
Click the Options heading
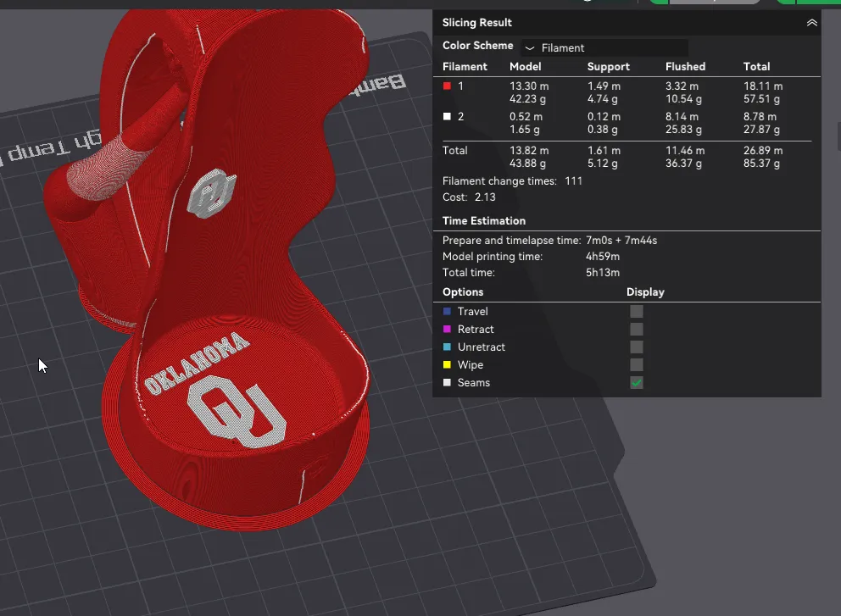point(463,292)
